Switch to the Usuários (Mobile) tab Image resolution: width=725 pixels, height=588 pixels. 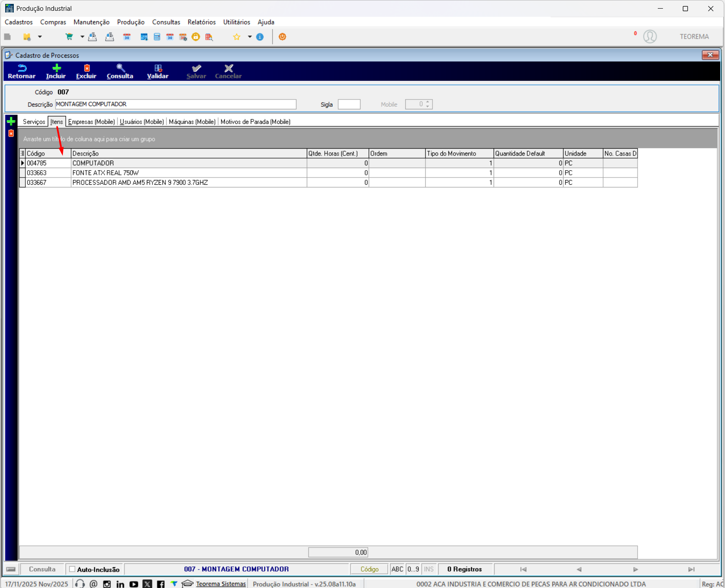tap(142, 121)
